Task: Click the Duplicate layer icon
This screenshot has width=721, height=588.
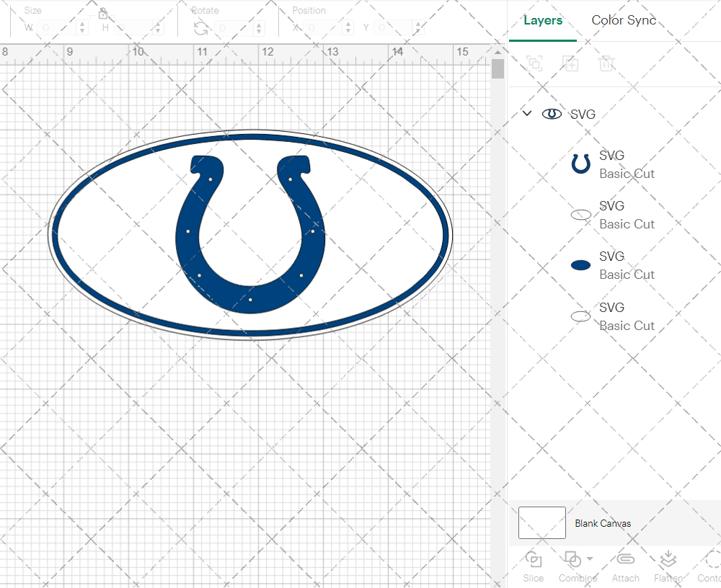Action: tap(570, 63)
